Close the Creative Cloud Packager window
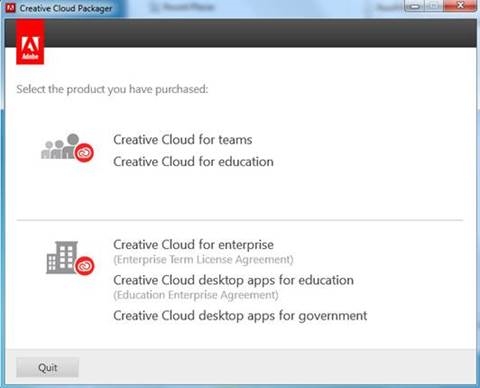Screen dimensions: 480x388 pos(460,6)
